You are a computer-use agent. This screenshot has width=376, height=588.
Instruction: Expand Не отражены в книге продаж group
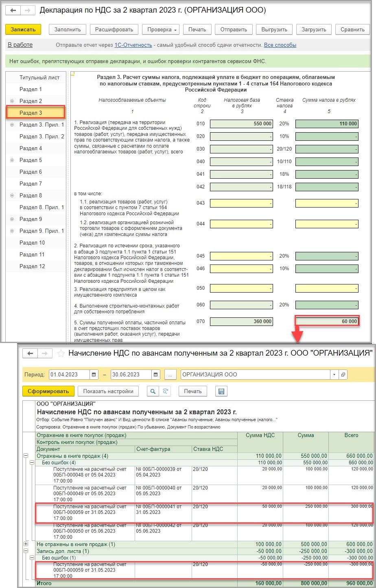tap(26, 544)
